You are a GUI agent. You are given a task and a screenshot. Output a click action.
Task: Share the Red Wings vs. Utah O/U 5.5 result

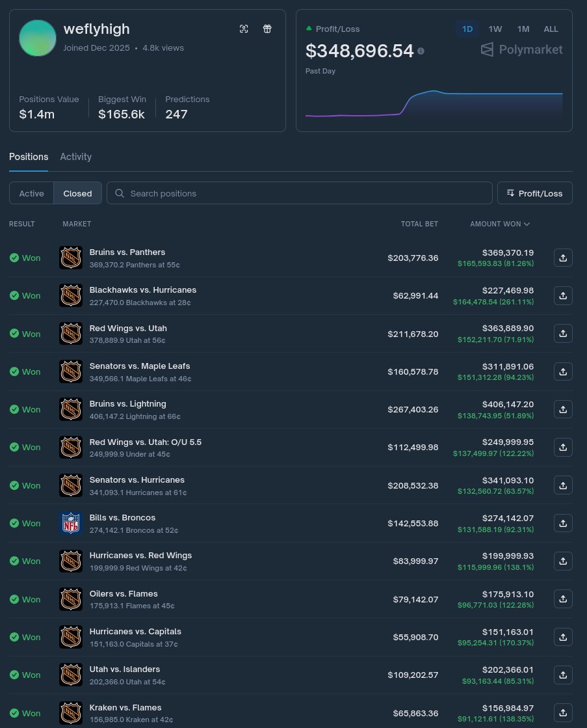563,447
